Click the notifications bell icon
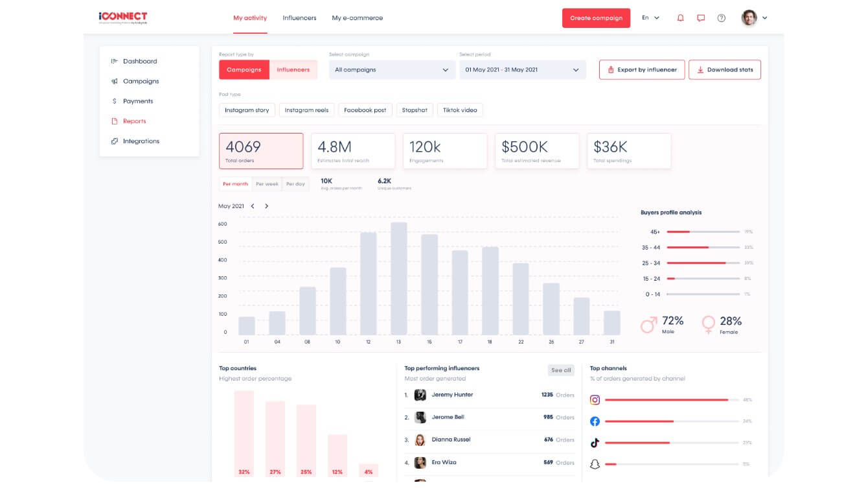 [680, 18]
